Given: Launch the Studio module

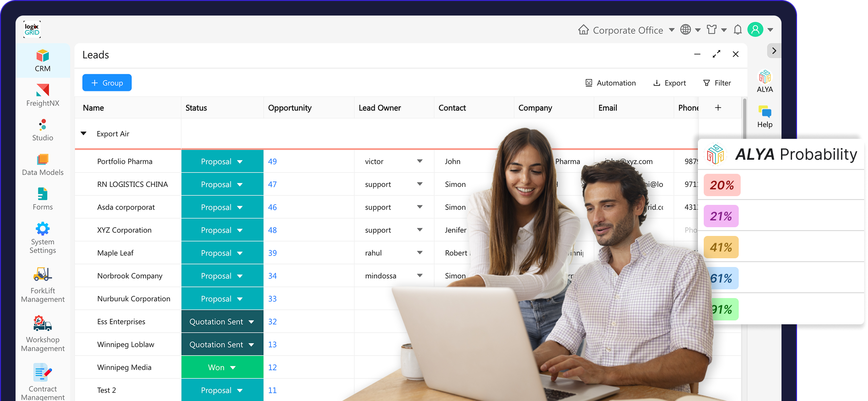Looking at the screenshot, I should (43, 130).
